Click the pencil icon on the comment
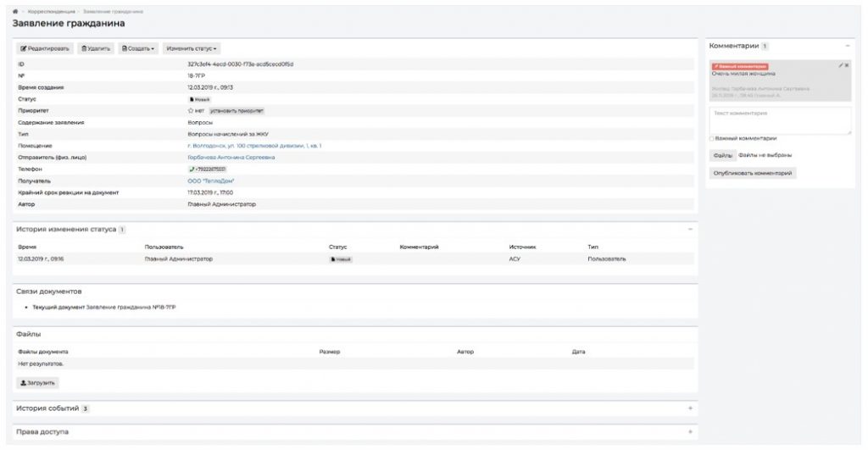The height and width of the screenshot is (450, 868). tap(840, 65)
